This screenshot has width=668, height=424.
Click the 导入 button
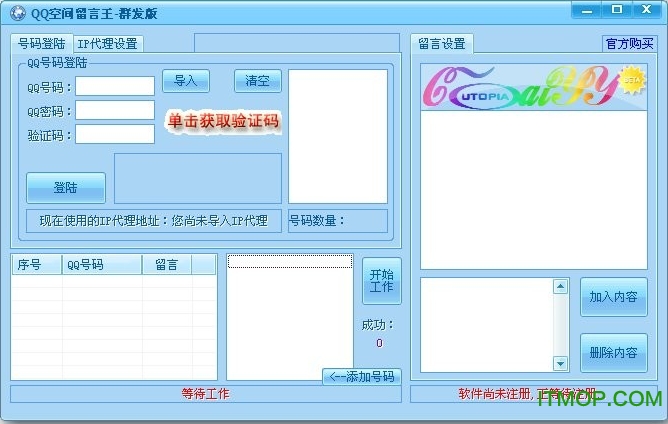pos(186,81)
